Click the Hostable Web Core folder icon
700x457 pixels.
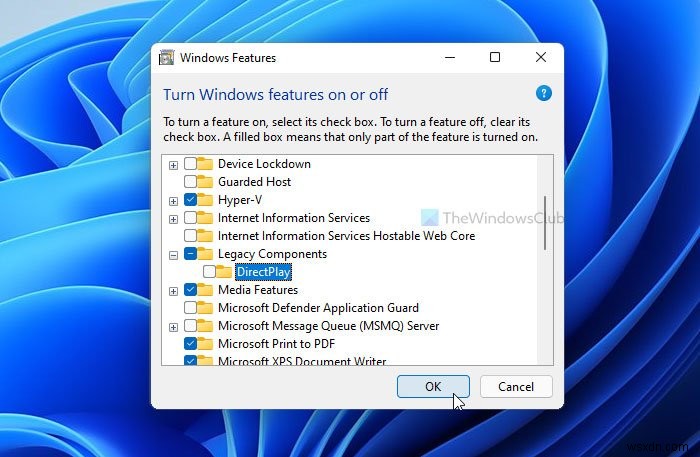coord(205,236)
